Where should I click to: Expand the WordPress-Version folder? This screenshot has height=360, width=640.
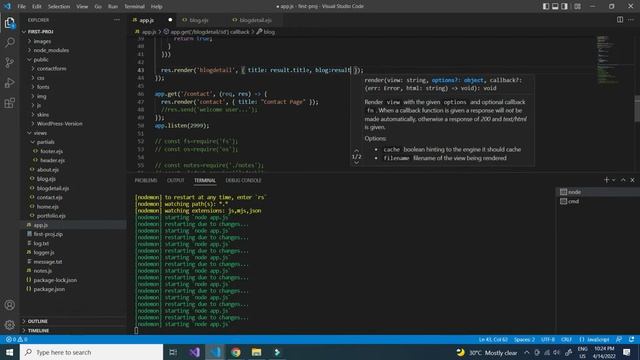73,124
